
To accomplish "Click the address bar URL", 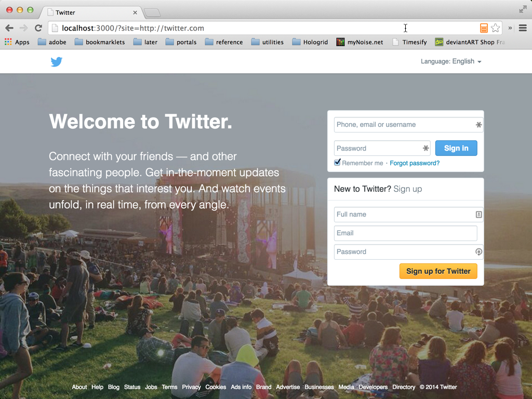I will click(133, 28).
